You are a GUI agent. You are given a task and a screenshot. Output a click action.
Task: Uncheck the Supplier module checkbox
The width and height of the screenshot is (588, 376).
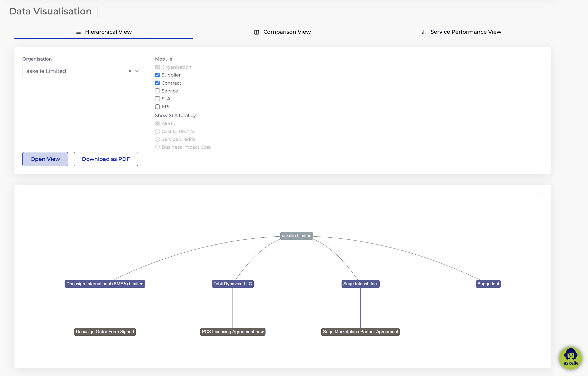[x=158, y=75]
